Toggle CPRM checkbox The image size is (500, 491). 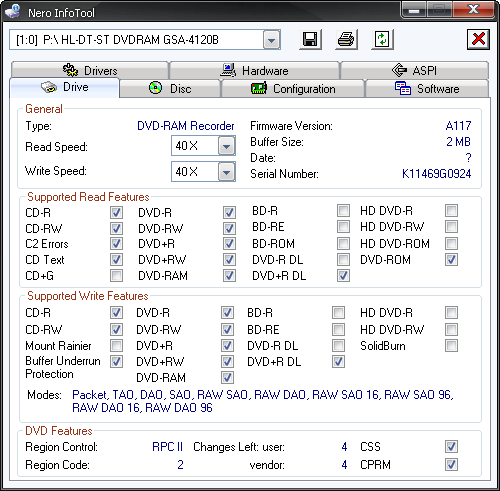451,465
